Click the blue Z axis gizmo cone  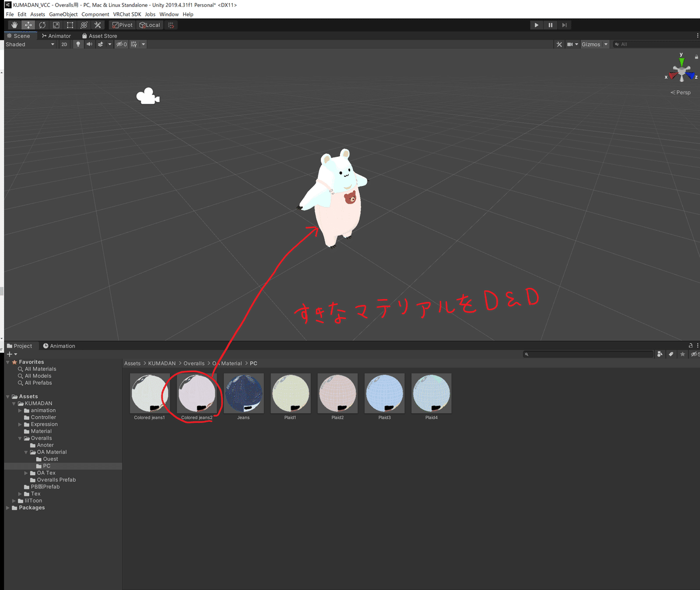690,76
